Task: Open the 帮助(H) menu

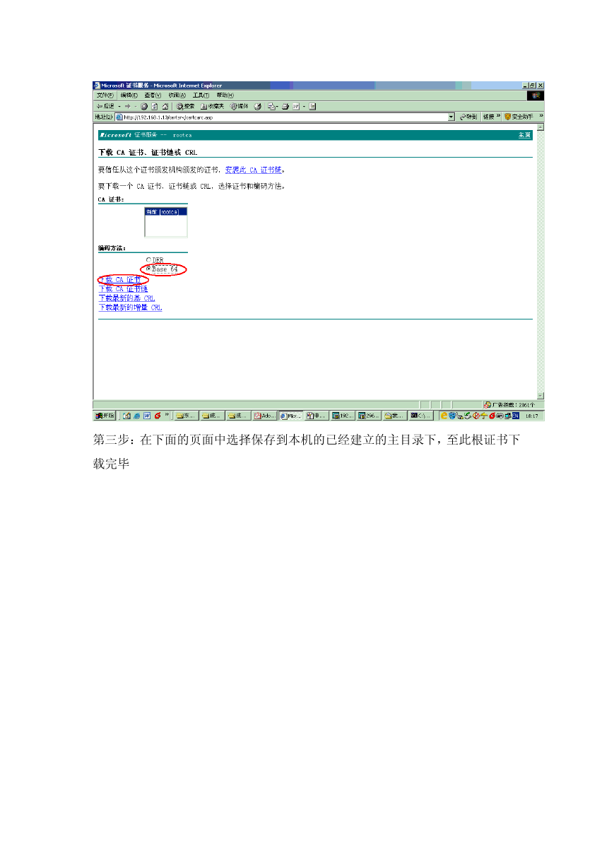Action: [225, 95]
